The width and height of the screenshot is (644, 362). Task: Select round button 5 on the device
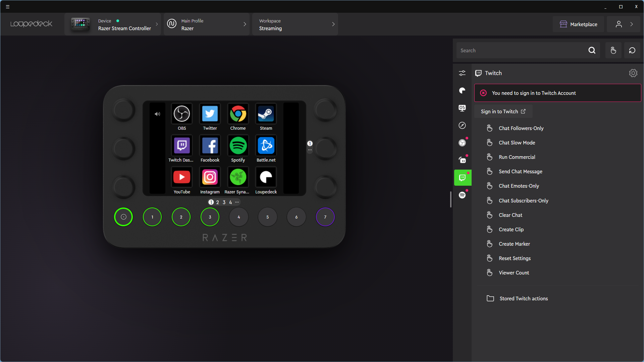[x=268, y=217]
